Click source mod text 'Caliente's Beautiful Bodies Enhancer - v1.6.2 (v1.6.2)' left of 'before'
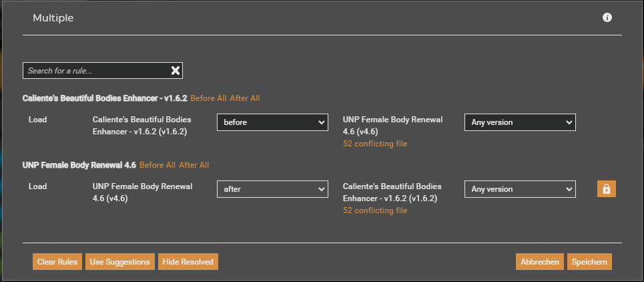The width and height of the screenshot is (644, 282). tap(141, 126)
